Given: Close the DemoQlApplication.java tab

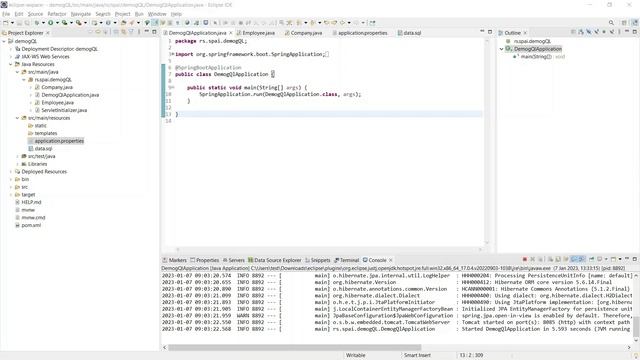Looking at the screenshot, I should (x=231, y=33).
